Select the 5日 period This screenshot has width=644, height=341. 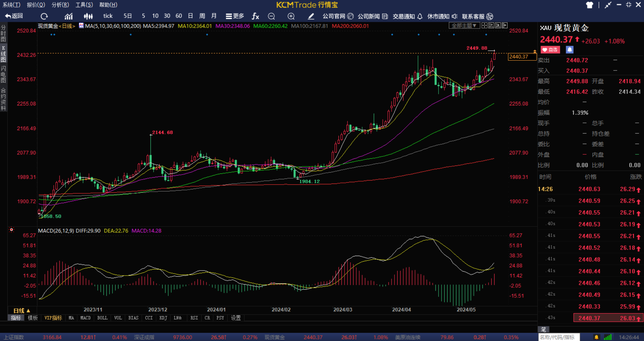(128, 16)
